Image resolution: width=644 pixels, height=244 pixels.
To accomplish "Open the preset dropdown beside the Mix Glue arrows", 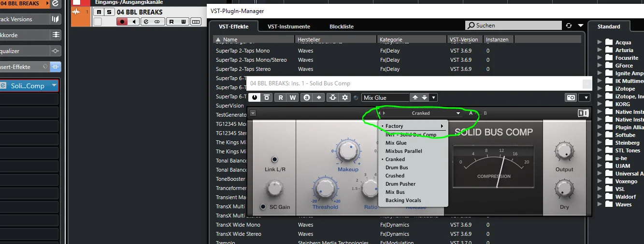I will click(433, 97).
